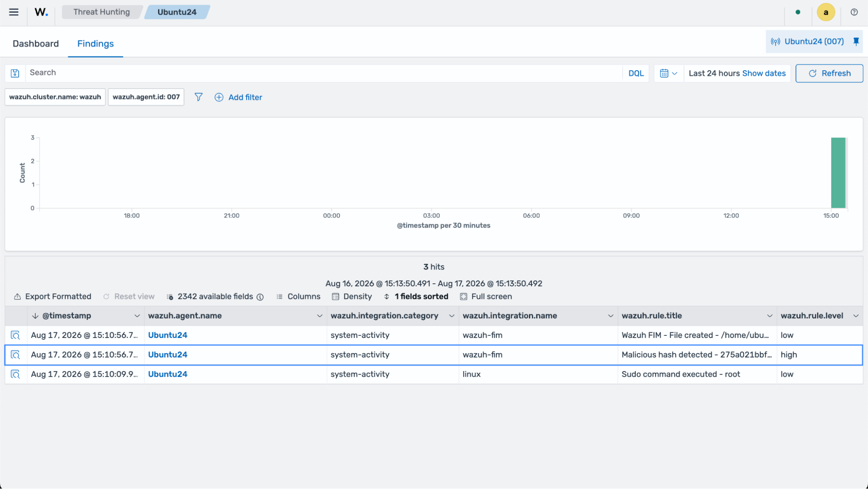The width and height of the screenshot is (868, 489).
Task: Open the hamburger navigation menu
Action: click(x=14, y=12)
